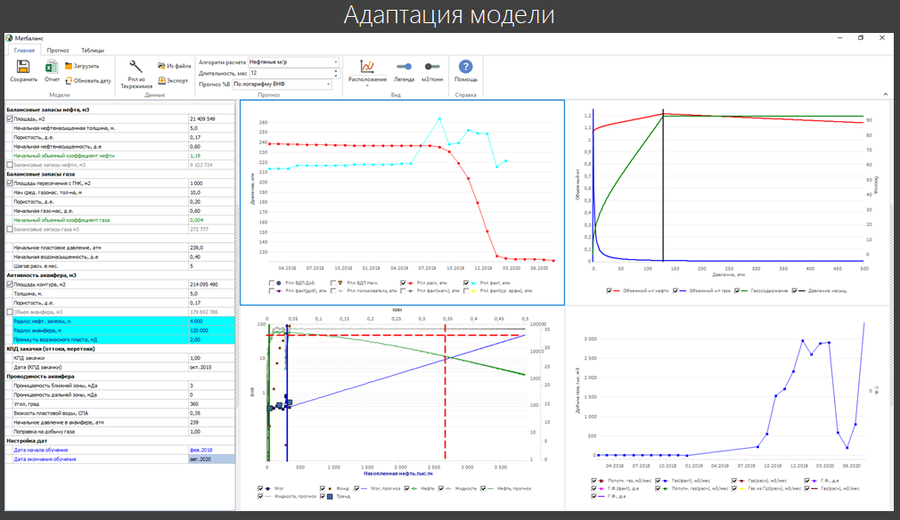Open the Расположение chart layout menu

click(x=367, y=67)
